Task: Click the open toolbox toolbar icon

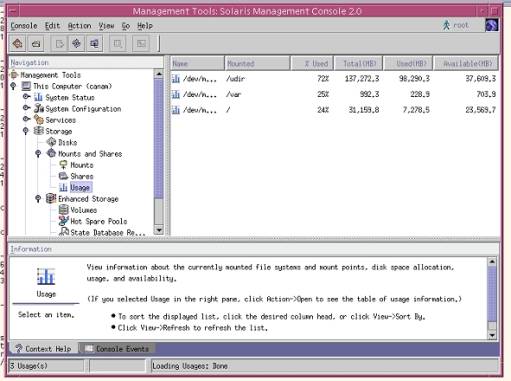Action: 36,43
